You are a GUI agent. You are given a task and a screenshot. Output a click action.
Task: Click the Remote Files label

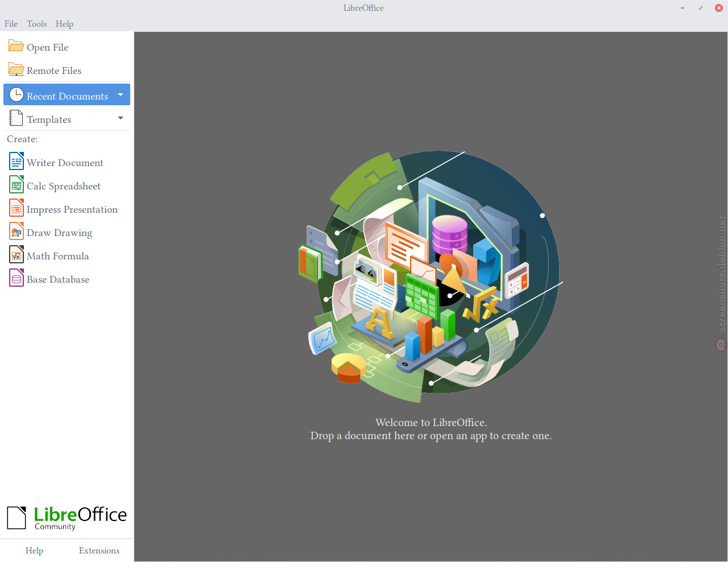click(x=54, y=71)
